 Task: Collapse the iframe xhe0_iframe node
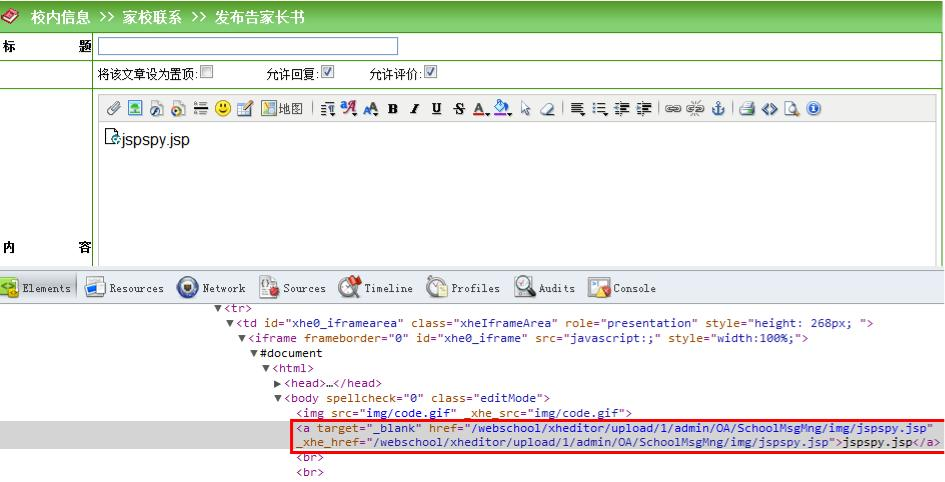click(242, 339)
